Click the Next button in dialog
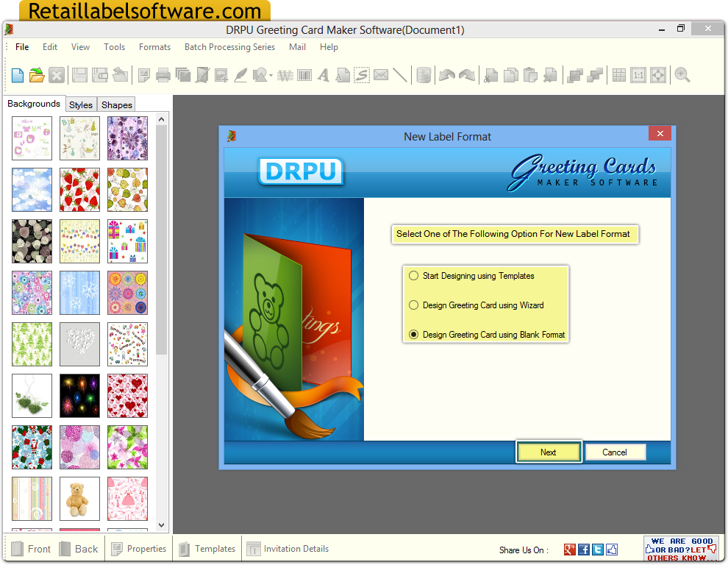The image size is (728, 565). pos(549,452)
